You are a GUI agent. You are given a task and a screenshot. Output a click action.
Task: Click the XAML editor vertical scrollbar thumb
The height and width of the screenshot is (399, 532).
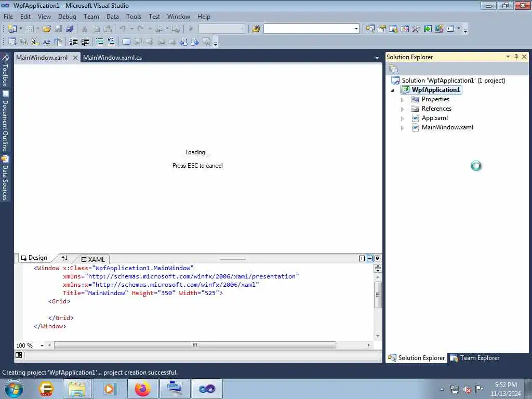[x=378, y=295]
